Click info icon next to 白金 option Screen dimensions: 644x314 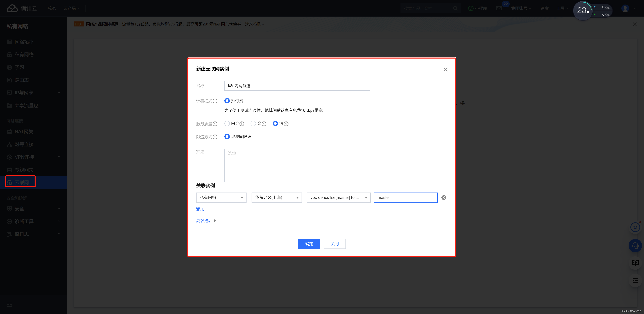point(242,124)
